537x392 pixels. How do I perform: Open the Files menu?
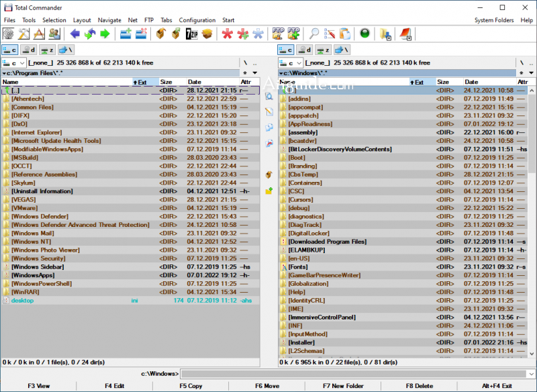[x=9, y=20]
